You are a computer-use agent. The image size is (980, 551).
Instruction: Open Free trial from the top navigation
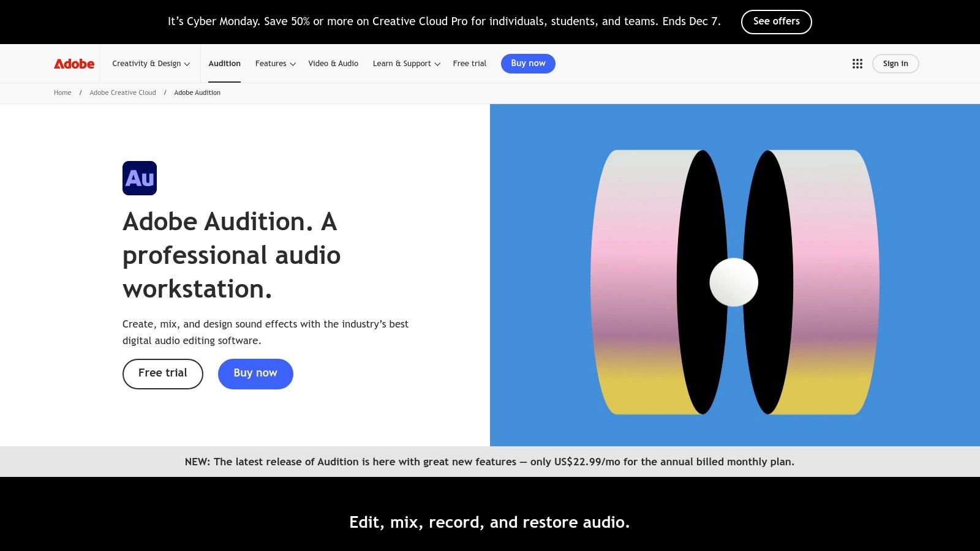click(469, 63)
